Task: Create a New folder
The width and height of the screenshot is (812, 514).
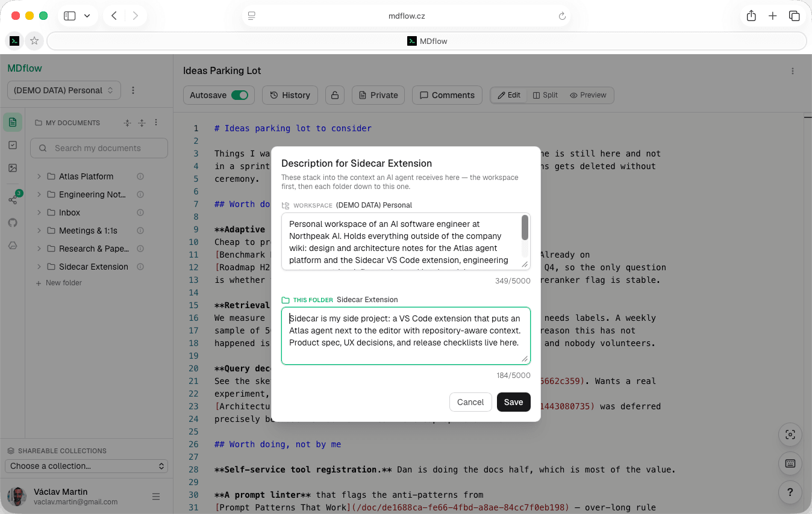Action: (x=58, y=283)
